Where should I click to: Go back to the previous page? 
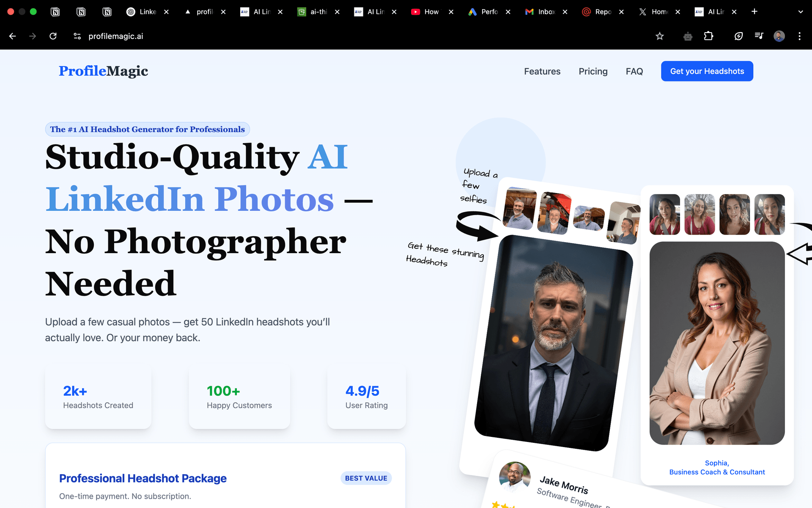pos(13,36)
